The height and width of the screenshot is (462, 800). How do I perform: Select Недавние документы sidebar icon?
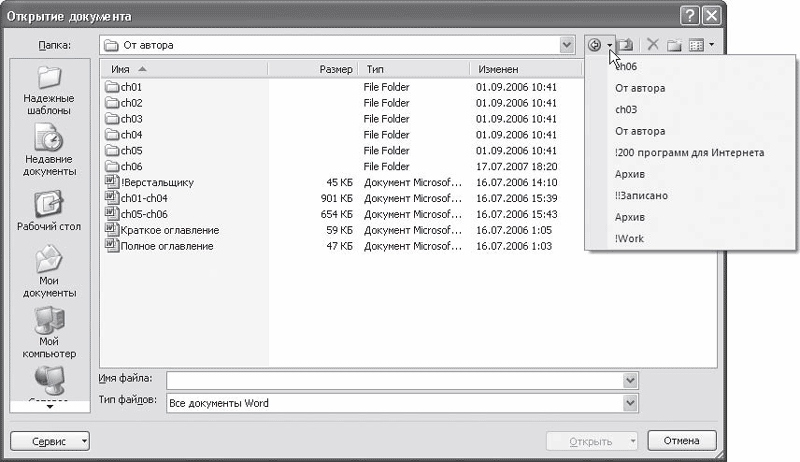49,151
